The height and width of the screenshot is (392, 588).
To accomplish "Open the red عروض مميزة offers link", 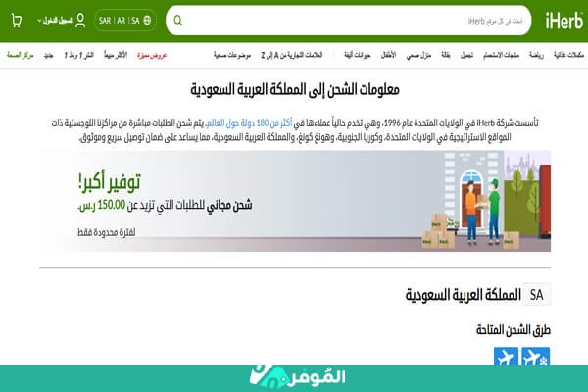I will (152, 55).
